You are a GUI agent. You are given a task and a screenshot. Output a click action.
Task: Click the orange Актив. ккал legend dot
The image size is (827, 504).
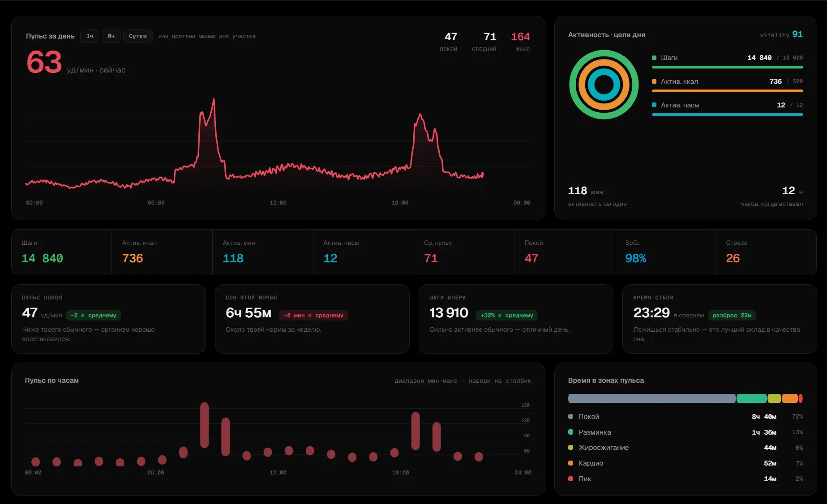click(x=654, y=81)
